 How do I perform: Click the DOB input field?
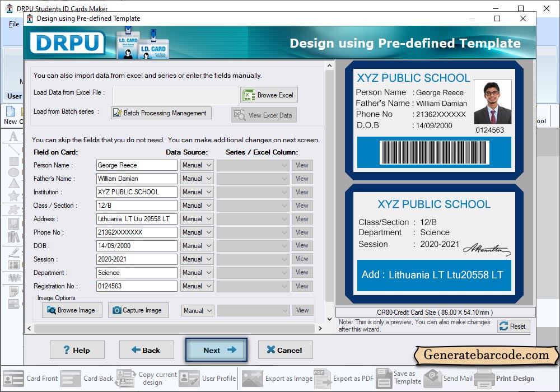[137, 246]
